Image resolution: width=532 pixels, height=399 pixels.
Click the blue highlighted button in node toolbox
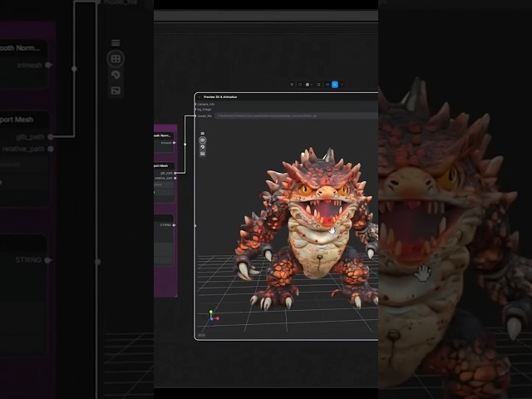[335, 84]
